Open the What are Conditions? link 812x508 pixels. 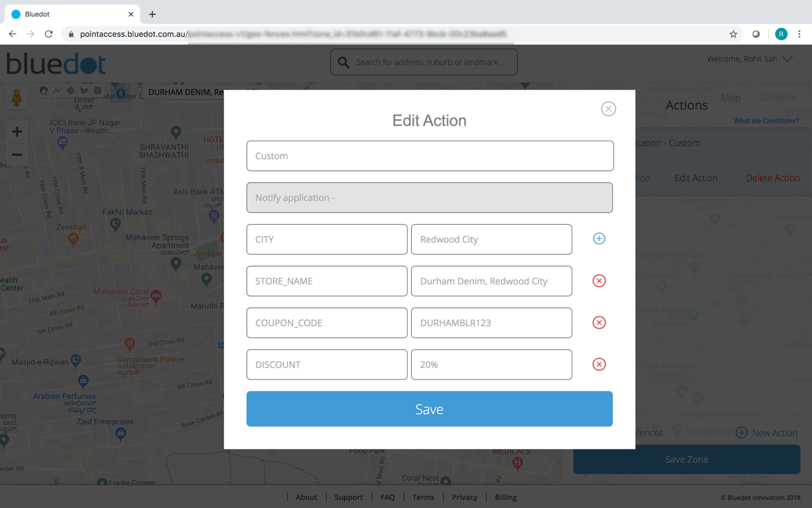click(766, 121)
